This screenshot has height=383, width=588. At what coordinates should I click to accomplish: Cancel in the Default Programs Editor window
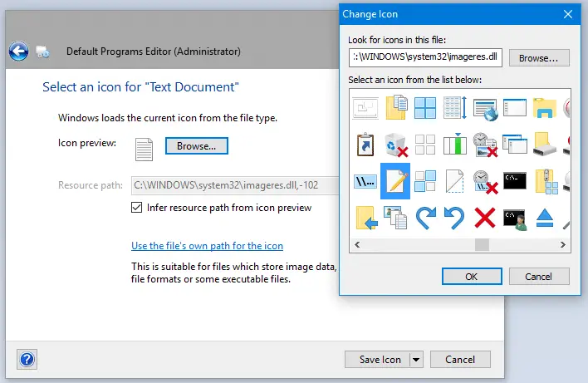460,360
